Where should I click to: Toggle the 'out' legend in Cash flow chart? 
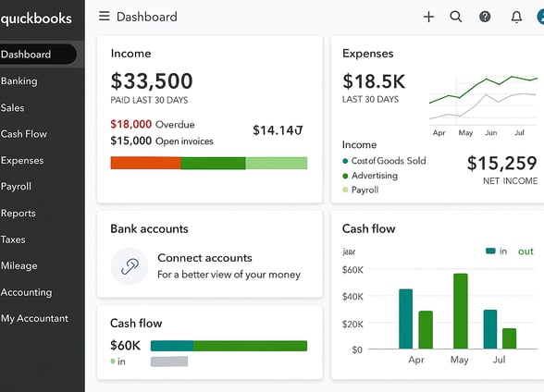[525, 251]
